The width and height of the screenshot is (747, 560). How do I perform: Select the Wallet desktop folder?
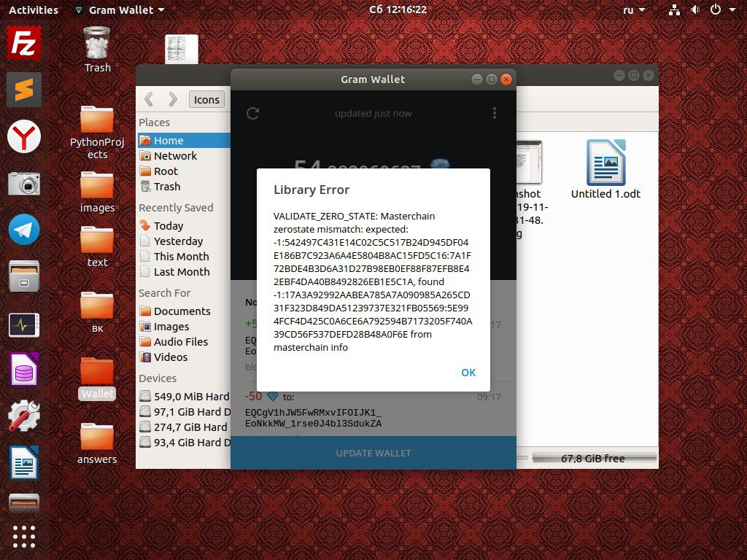click(97, 378)
